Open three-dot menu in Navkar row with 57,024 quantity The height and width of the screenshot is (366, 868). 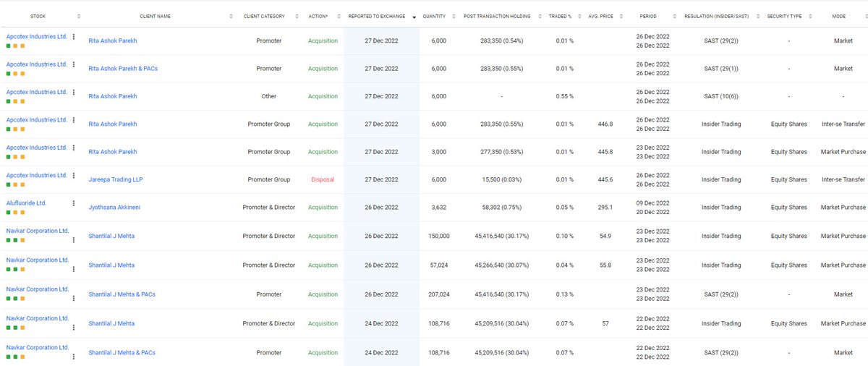[73, 268]
